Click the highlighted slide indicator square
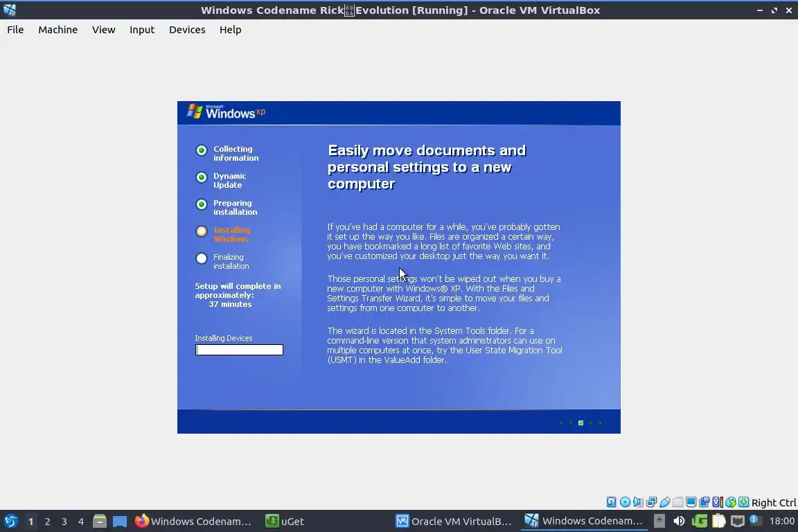 pos(580,423)
